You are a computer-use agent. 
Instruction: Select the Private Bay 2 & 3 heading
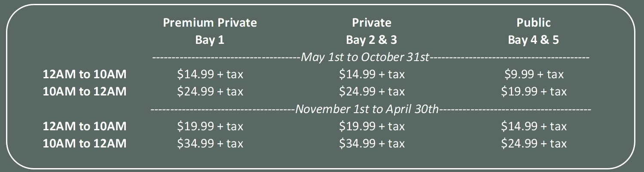[x=372, y=31]
